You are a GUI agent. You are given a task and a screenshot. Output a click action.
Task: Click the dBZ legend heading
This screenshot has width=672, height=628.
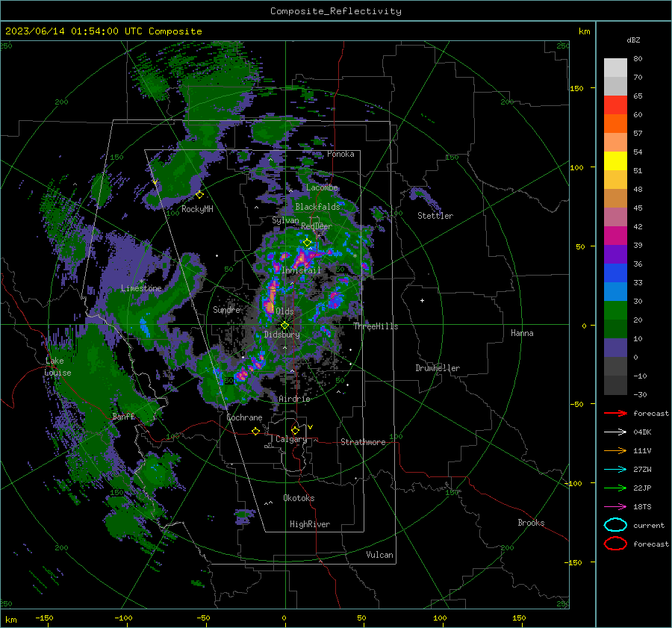tap(633, 40)
